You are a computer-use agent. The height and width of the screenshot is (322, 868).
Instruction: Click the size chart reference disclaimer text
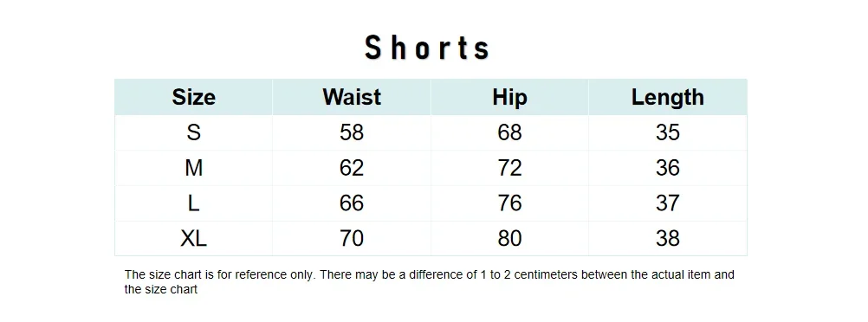[430, 281]
